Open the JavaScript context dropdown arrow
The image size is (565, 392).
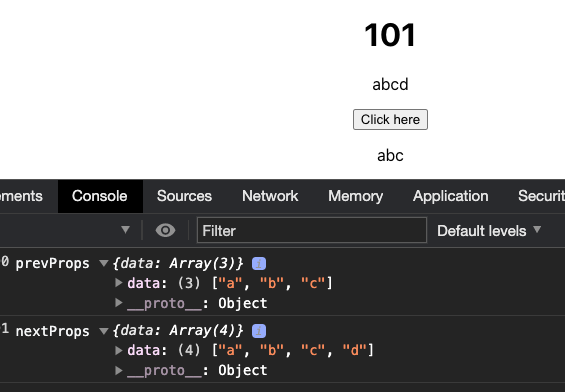click(125, 230)
